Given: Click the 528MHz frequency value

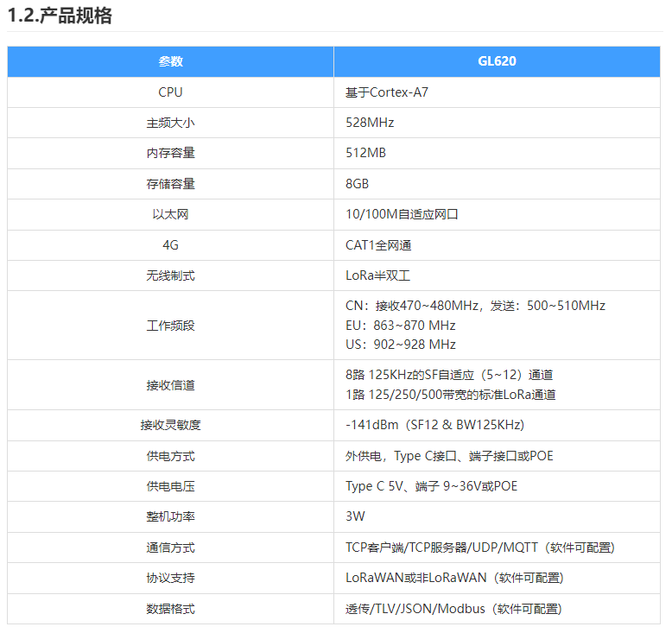Looking at the screenshot, I should tap(370, 123).
